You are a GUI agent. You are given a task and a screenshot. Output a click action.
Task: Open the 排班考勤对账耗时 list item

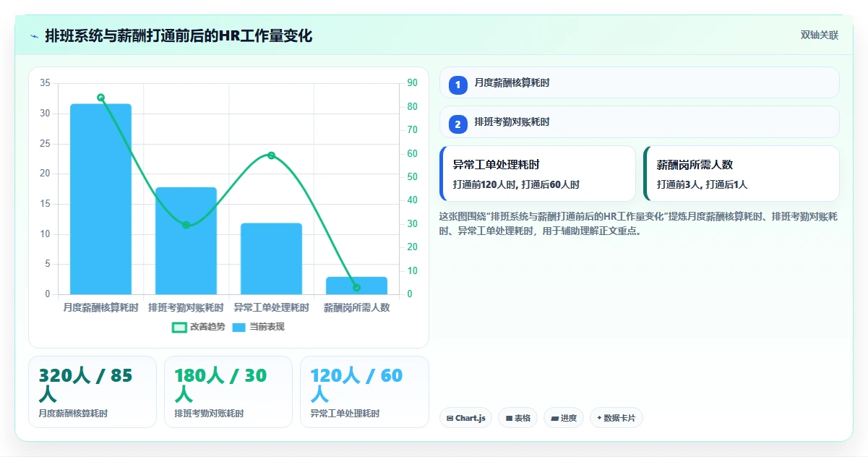pyautogui.click(x=640, y=121)
